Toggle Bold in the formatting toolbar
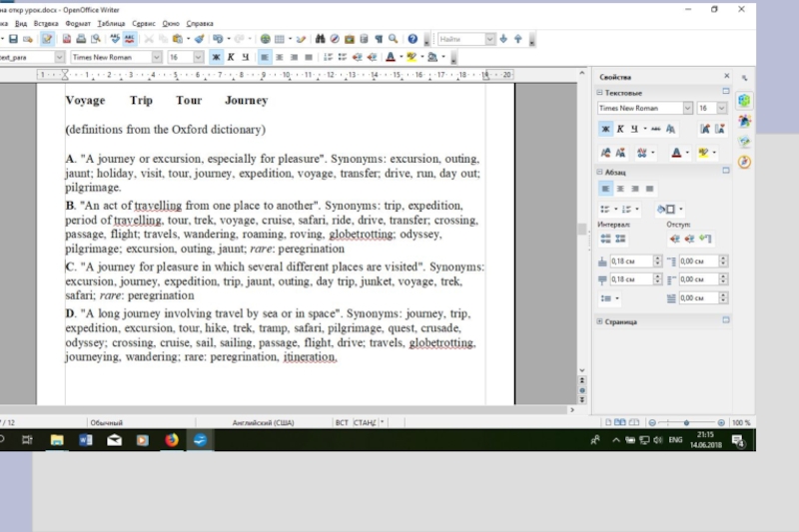This screenshot has height=532, width=799. [x=216, y=57]
